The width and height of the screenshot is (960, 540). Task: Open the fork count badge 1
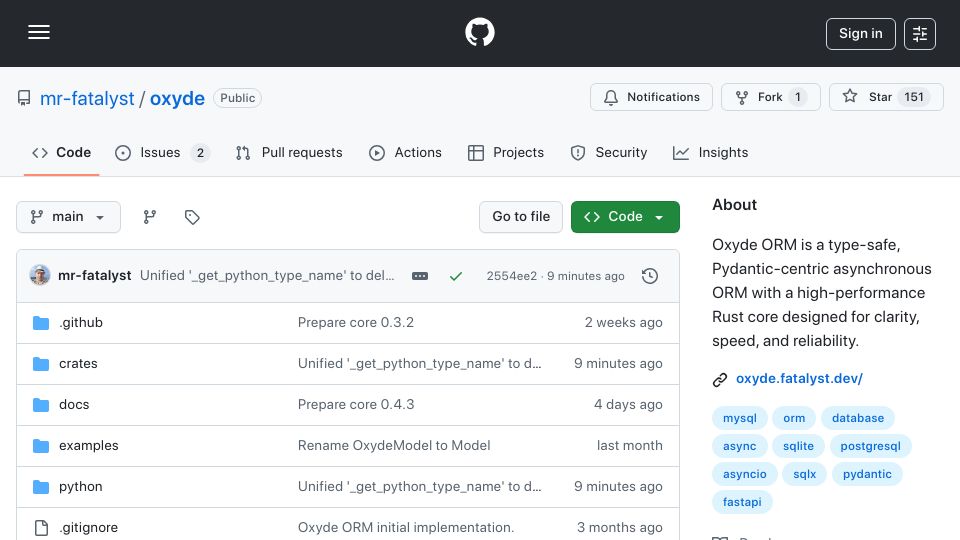(798, 97)
